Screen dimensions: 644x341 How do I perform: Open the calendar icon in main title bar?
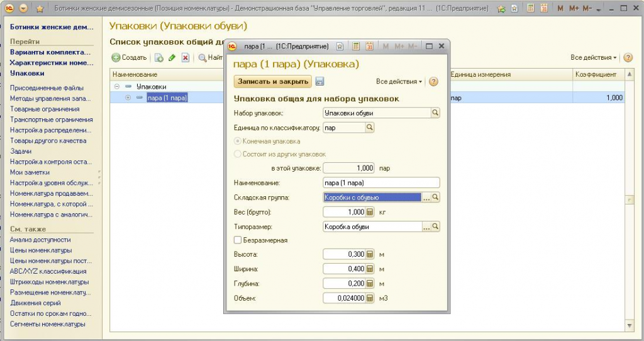(x=544, y=8)
